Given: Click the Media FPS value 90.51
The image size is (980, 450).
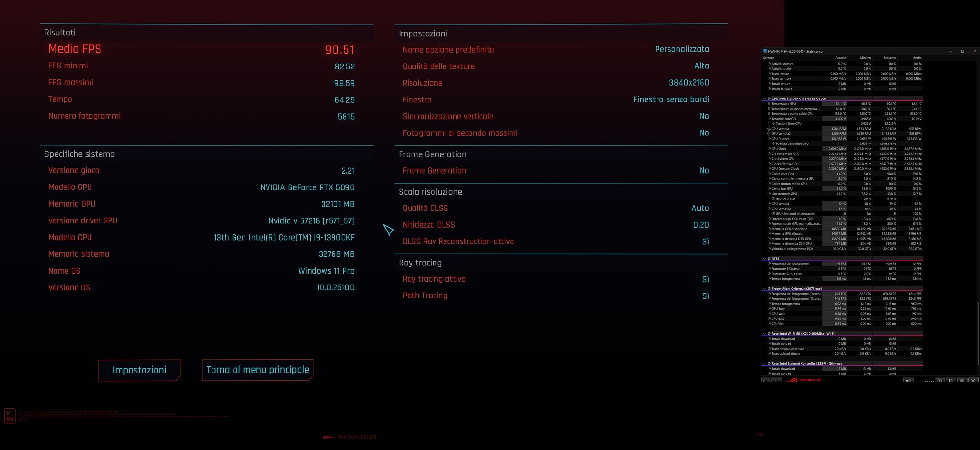Looking at the screenshot, I should pos(340,50).
